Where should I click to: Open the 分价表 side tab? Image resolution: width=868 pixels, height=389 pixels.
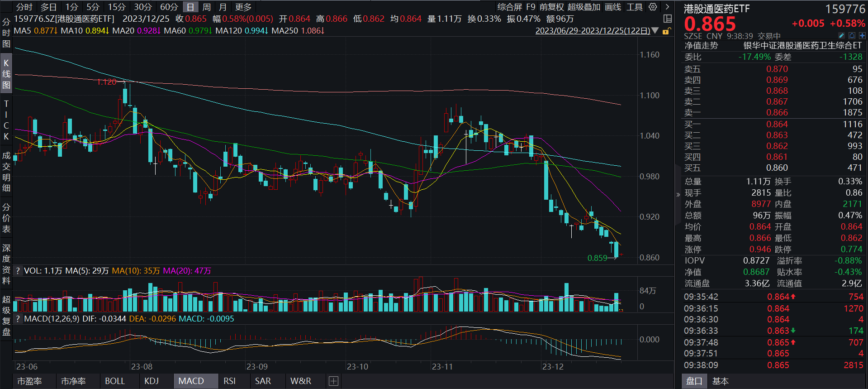[x=6, y=218]
